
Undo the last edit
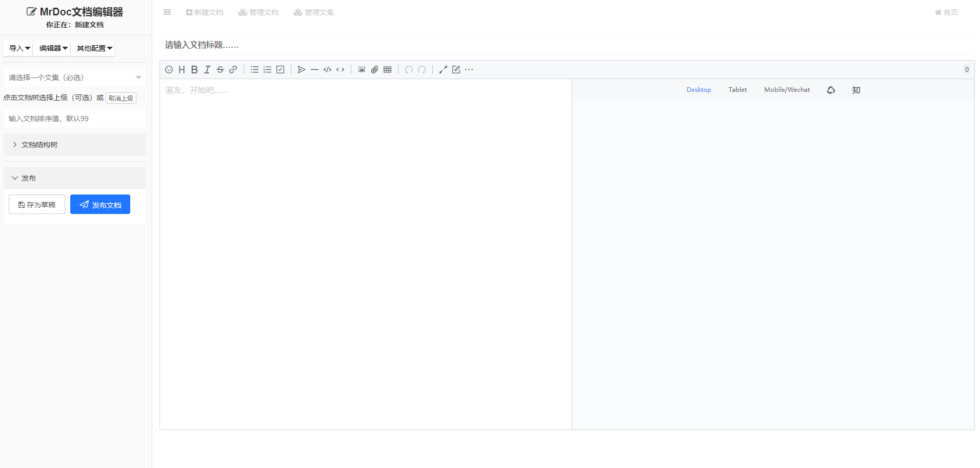(409, 70)
